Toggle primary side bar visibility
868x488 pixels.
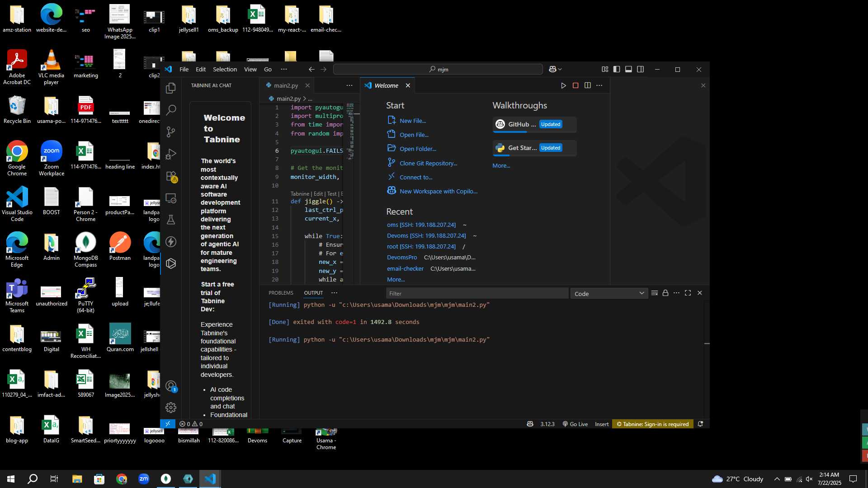pos(617,69)
